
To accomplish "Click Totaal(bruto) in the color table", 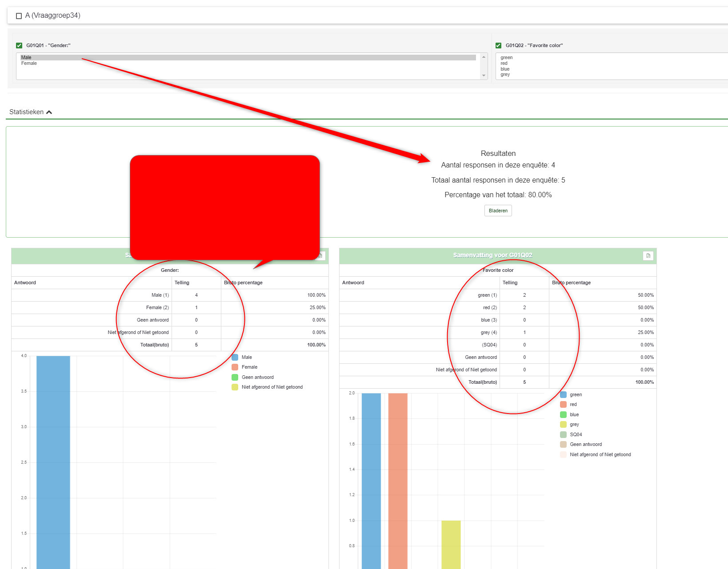I will 483,382.
